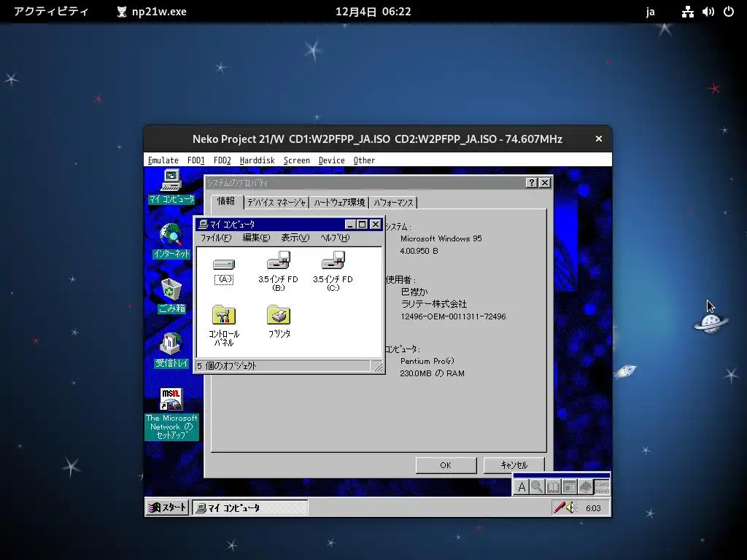Open the ごみ箱 recycle bin icon
The width and height of the screenshot is (747, 560).
click(171, 296)
